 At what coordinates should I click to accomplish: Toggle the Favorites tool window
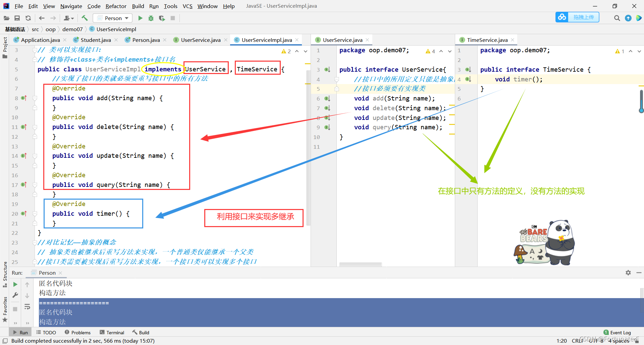coord(5,309)
